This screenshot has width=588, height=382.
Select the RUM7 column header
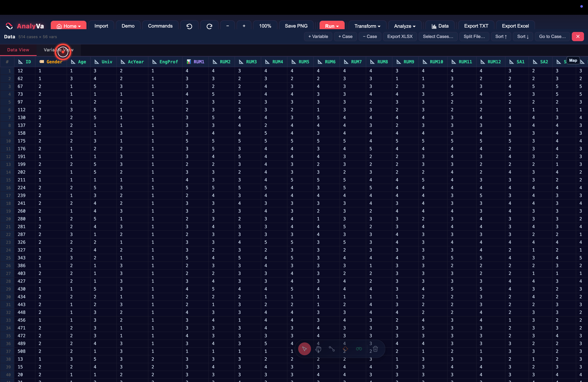[353, 62]
